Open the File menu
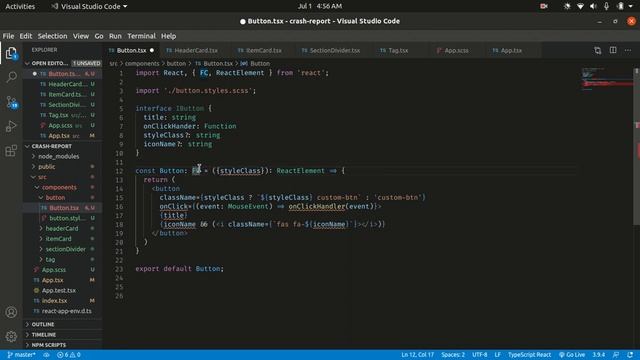Image resolution: width=640 pixels, height=360 pixels. pyautogui.click(x=8, y=36)
